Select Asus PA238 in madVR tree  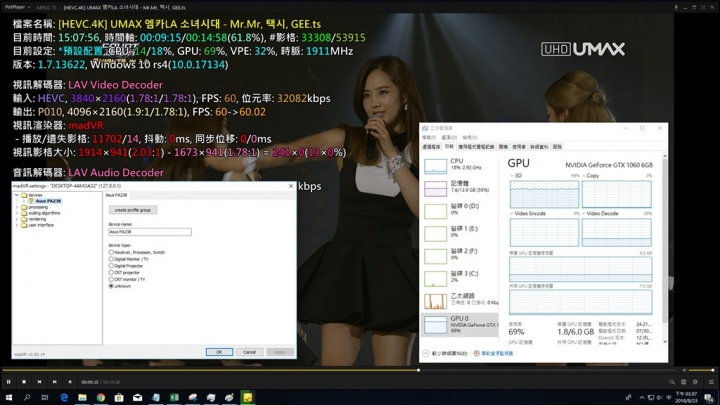48,201
